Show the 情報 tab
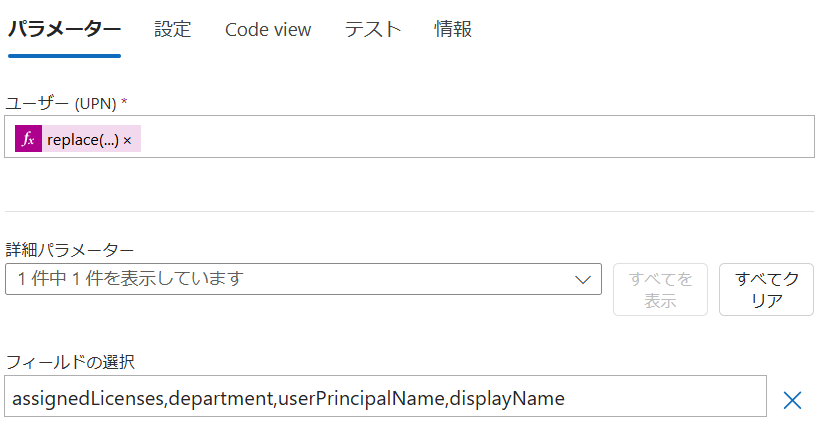Viewport: 821px width, 432px height. pos(453,29)
